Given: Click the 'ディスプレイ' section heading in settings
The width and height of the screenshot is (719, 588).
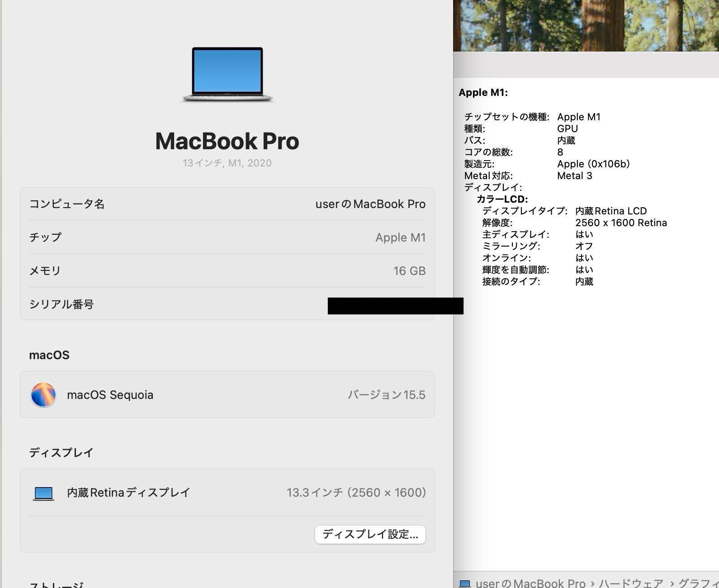Looking at the screenshot, I should tap(61, 452).
